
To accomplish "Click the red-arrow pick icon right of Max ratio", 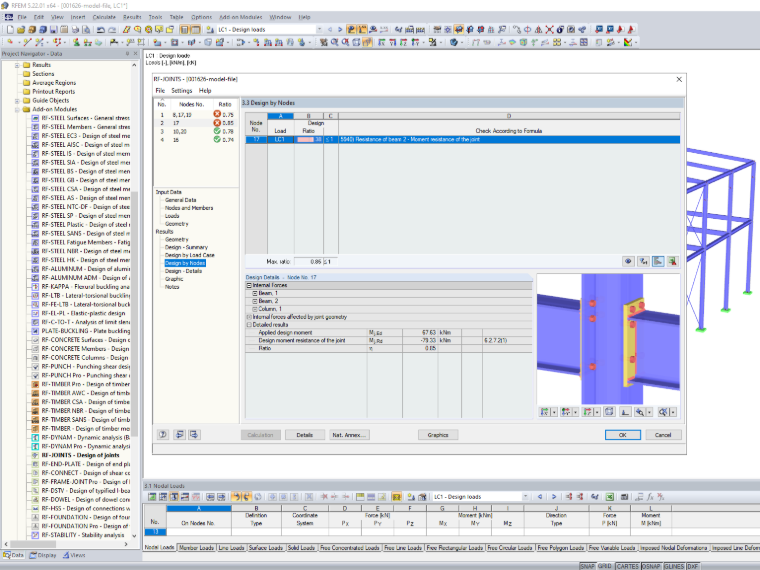I will click(x=673, y=262).
